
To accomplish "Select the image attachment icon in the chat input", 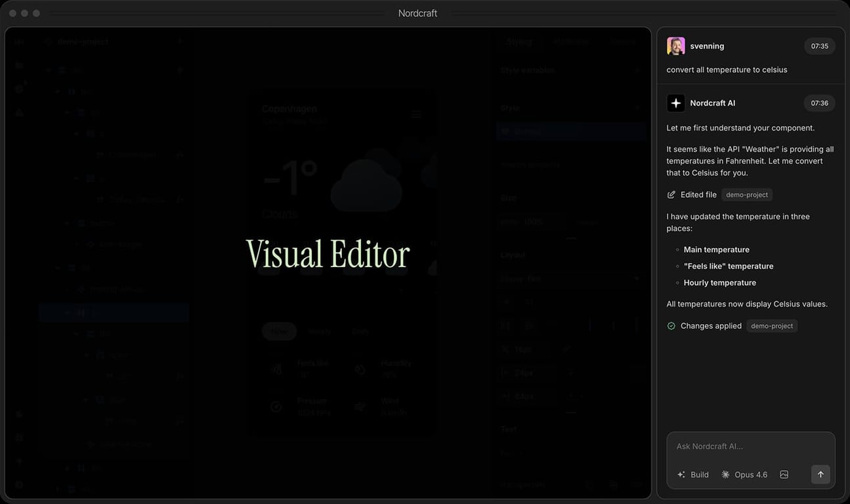I will tap(784, 474).
